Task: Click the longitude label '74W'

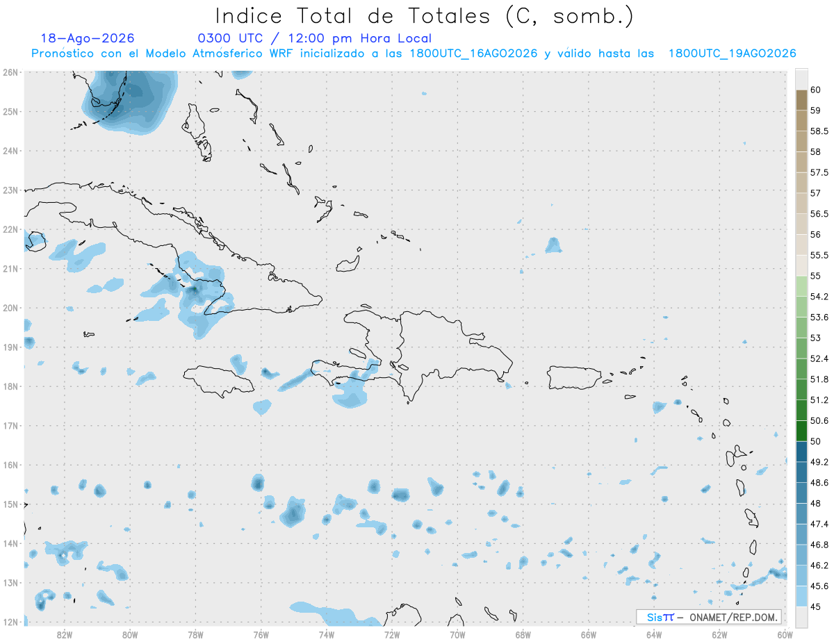Action: 327,634
